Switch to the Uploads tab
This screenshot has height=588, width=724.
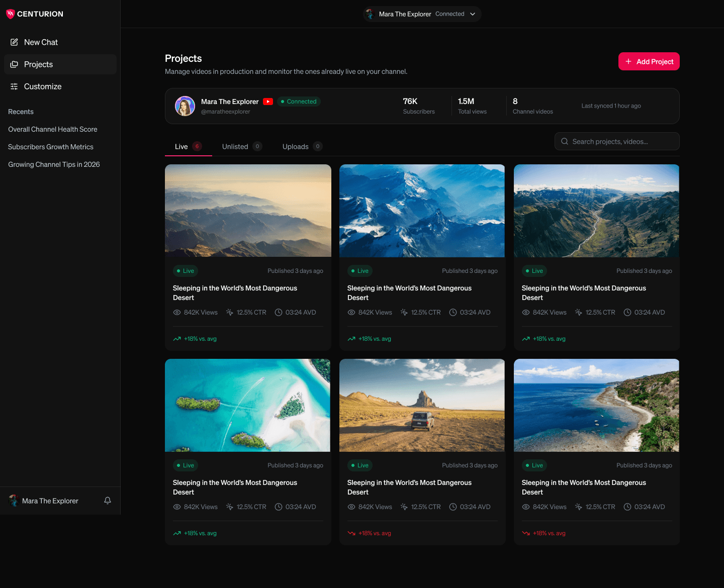coord(303,146)
